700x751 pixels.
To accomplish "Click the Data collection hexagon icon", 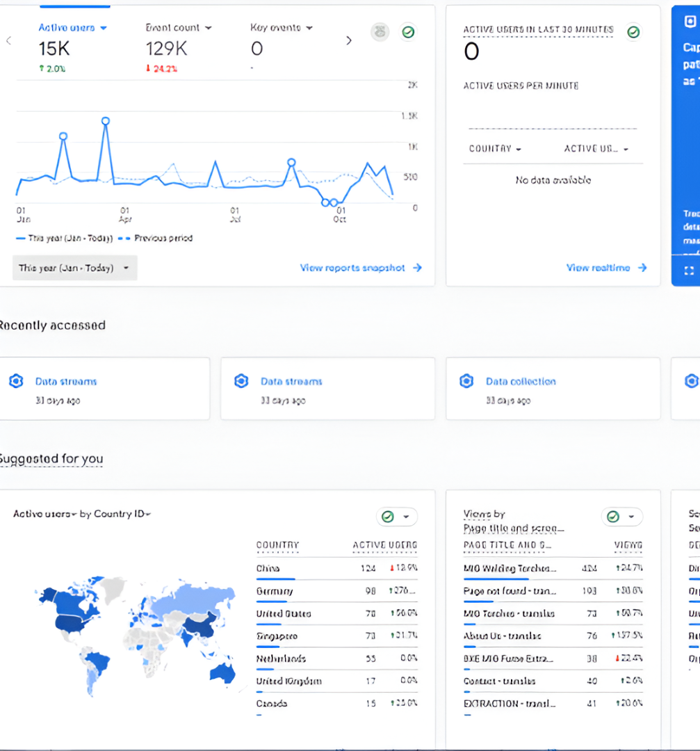I will pyautogui.click(x=466, y=381).
